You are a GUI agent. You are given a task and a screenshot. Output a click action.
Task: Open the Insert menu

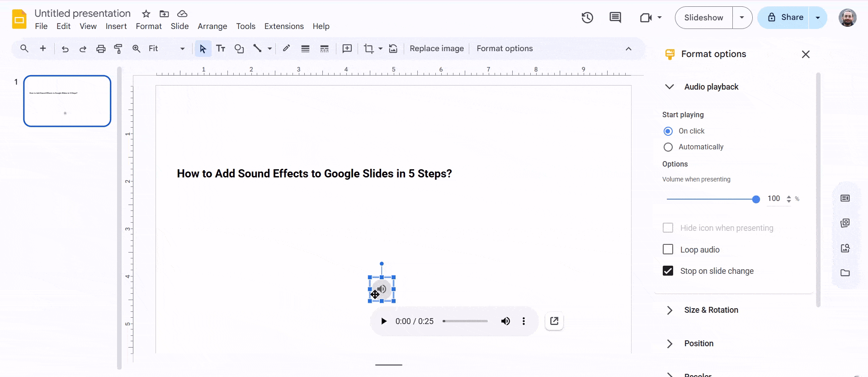(116, 26)
